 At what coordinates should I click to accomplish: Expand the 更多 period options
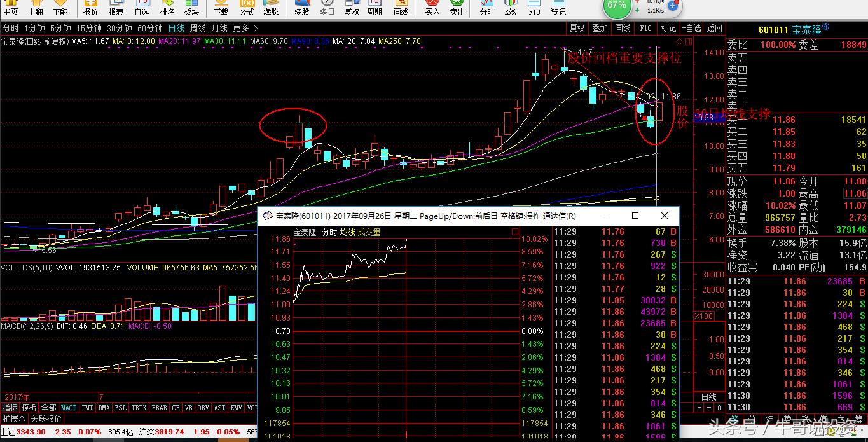tap(245, 28)
